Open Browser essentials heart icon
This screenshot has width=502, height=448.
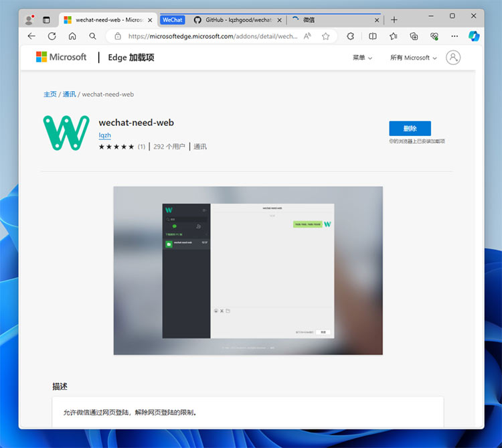pyautogui.click(x=434, y=36)
